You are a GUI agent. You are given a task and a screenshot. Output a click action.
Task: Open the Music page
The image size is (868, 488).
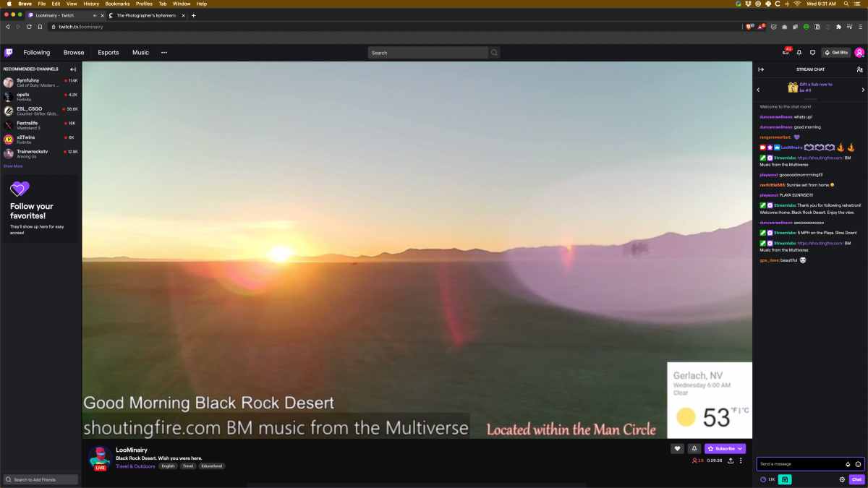pyautogui.click(x=140, y=52)
